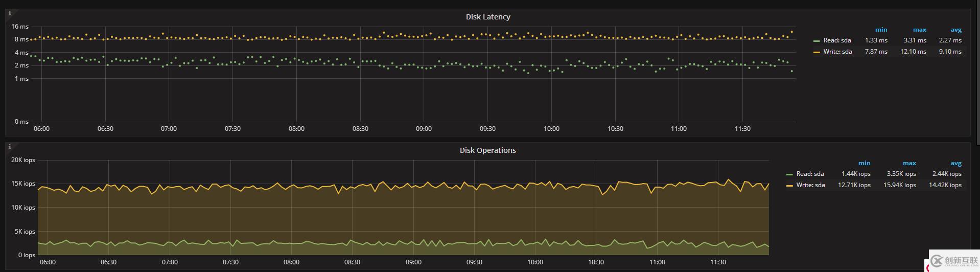
Task: Click the 4 ms axis label in Disk Latency
Action: coord(21,53)
